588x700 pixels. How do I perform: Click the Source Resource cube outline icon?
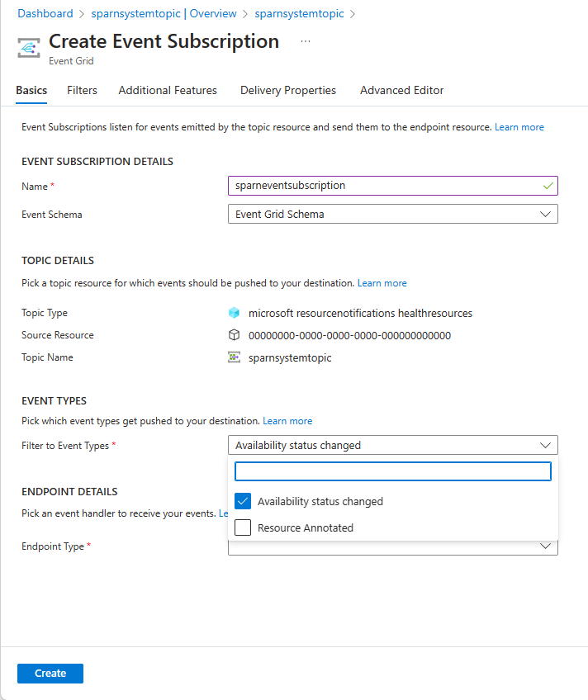pyautogui.click(x=234, y=335)
